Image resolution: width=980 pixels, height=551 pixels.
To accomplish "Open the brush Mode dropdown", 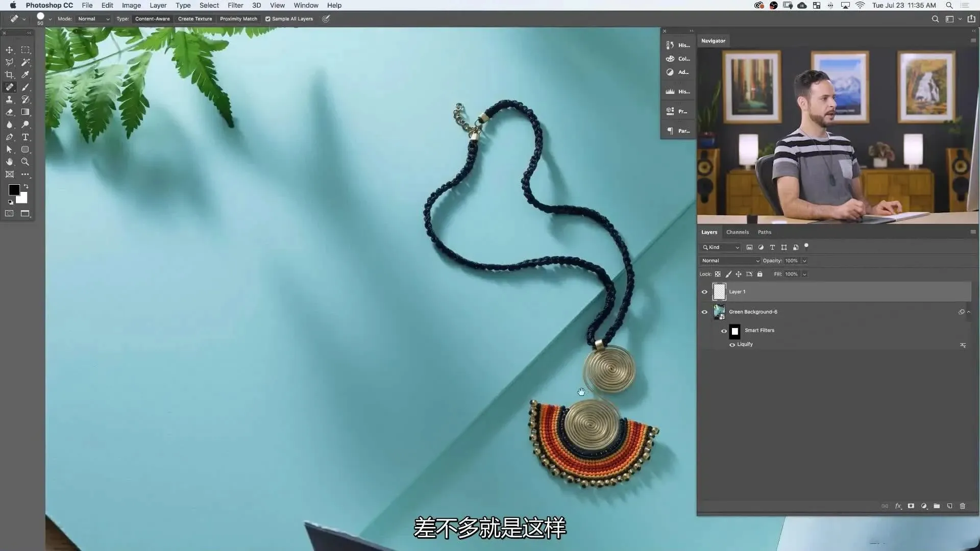I will tap(93, 19).
